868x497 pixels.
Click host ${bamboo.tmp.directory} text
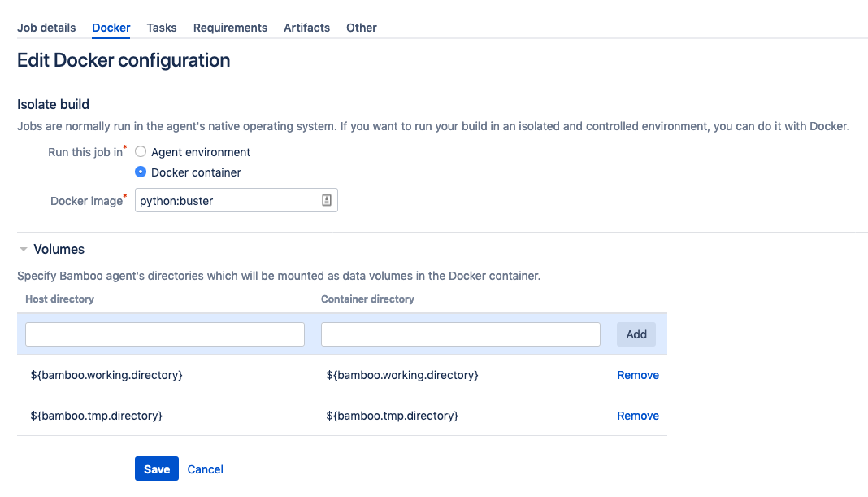click(97, 416)
